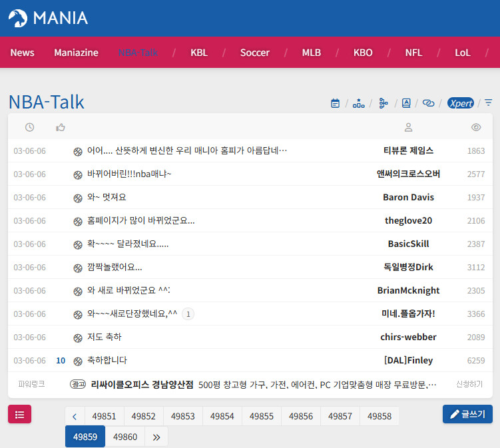Open the NFL section

coord(414,53)
